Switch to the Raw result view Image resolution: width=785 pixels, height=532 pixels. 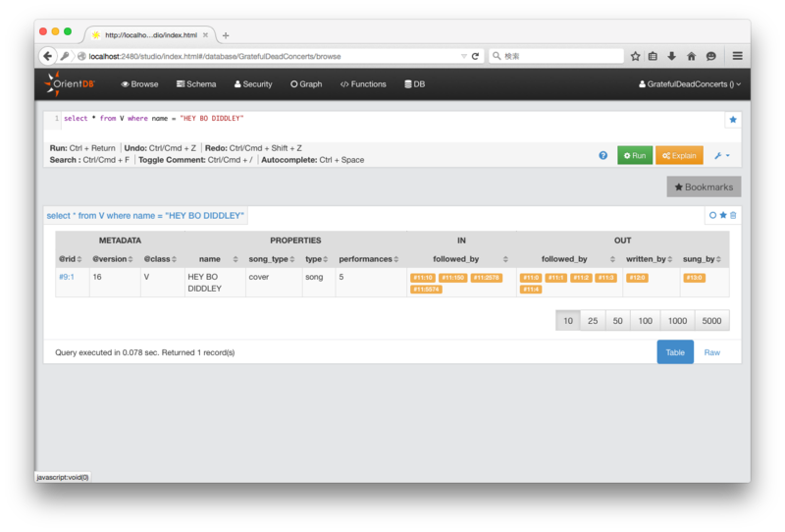(x=712, y=352)
